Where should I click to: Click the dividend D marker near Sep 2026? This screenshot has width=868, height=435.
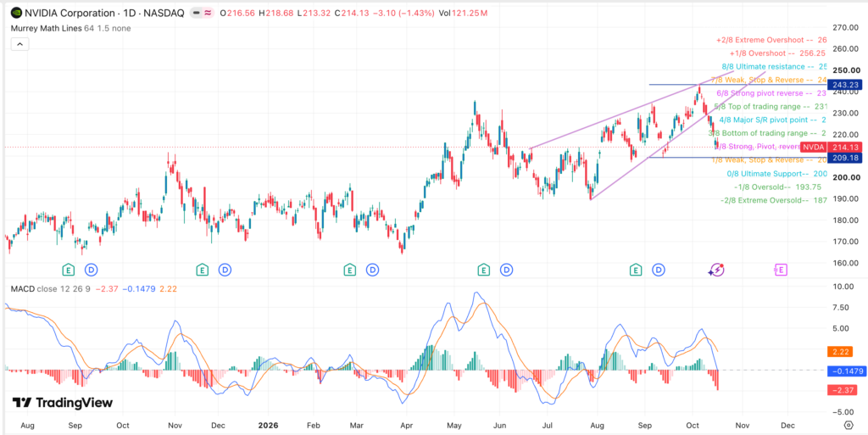658,270
